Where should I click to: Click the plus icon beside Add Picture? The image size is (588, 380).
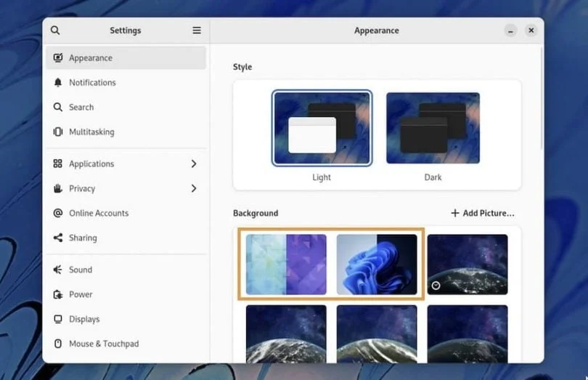(455, 214)
